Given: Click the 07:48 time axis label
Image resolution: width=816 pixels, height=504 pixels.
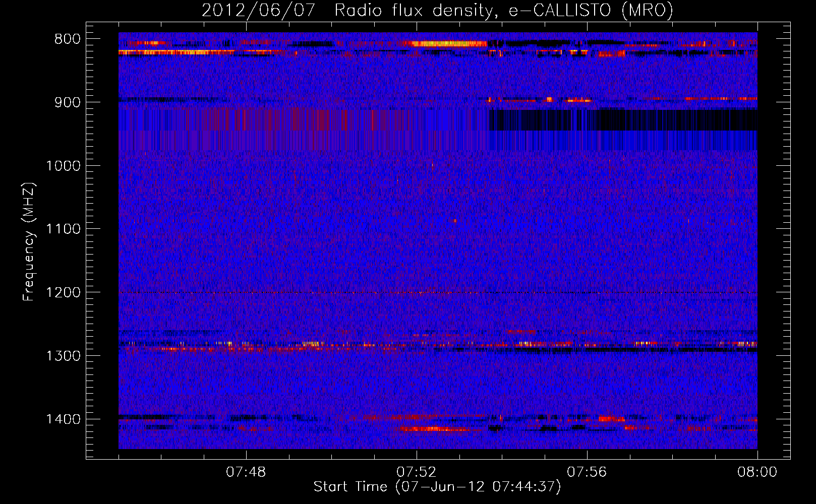Looking at the screenshot, I should pyautogui.click(x=246, y=472).
